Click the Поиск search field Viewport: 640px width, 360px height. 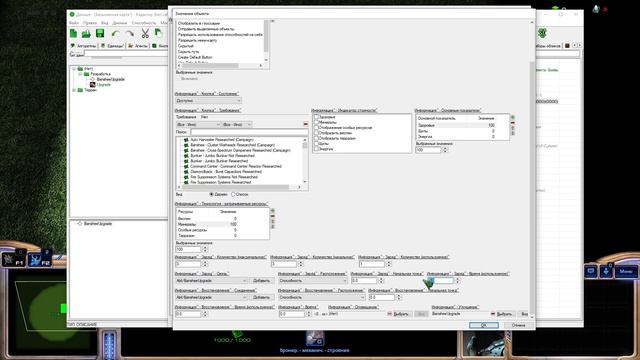[x=249, y=132]
